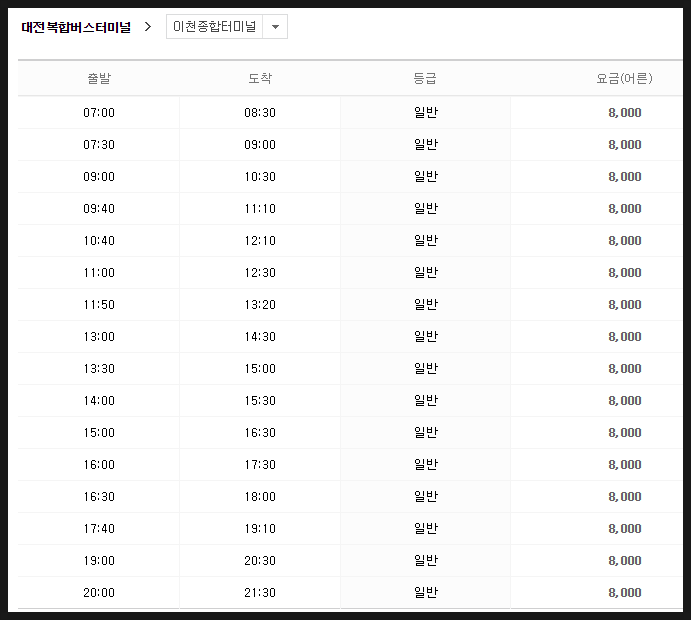Click the 대전복합버스터미널 departure terminal label

tap(76, 27)
